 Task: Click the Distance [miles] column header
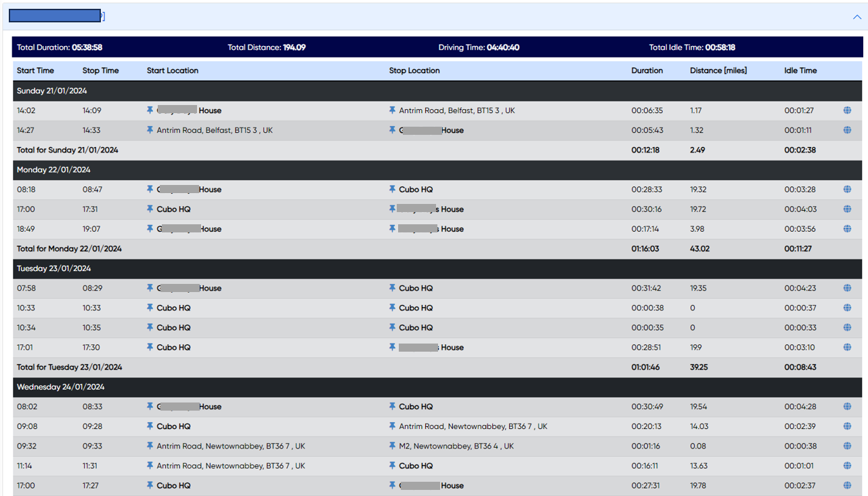click(718, 70)
